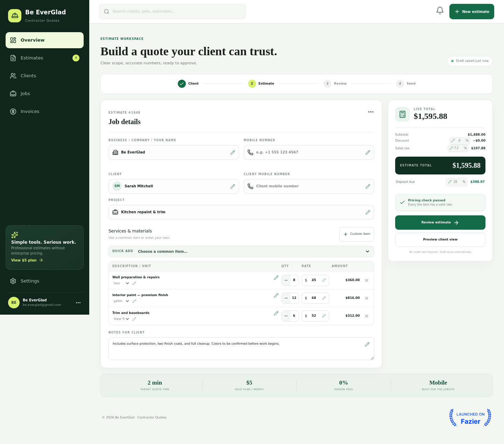
Task: Jump to the Send step
Action: (x=406, y=84)
